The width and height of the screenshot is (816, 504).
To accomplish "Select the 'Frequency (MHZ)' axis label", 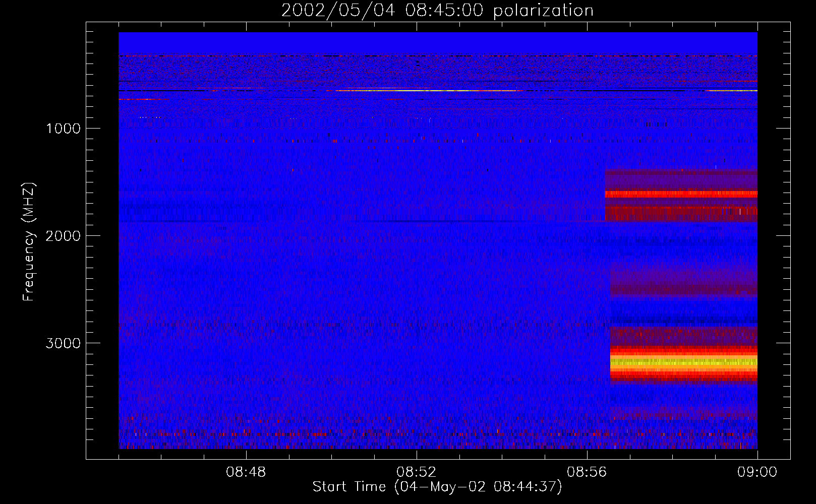I will [29, 242].
